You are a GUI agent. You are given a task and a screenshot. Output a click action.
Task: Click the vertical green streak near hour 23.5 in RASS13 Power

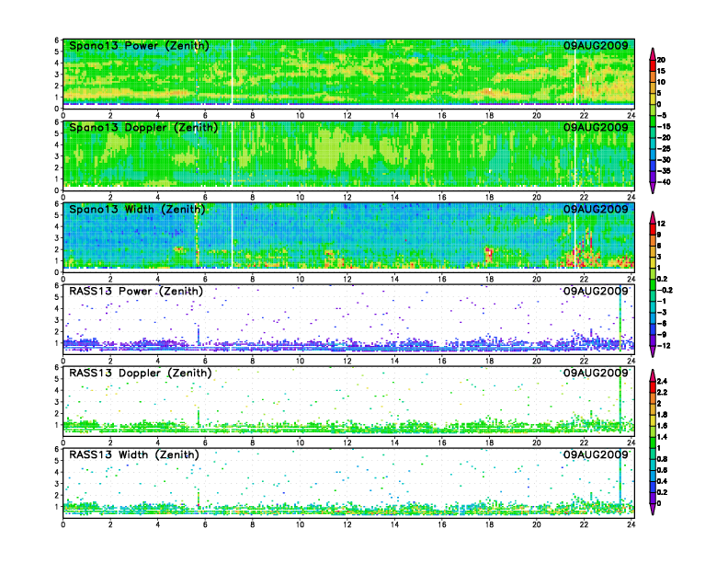620,320
